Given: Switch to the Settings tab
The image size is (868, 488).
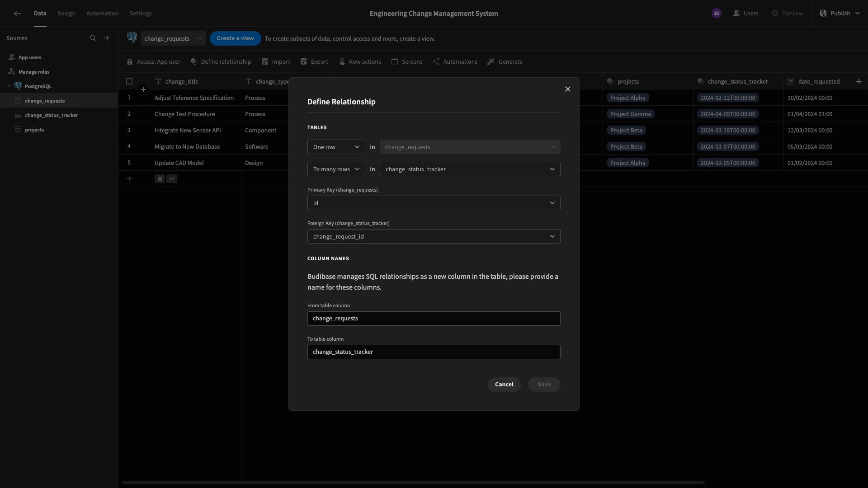Looking at the screenshot, I should tap(141, 14).
